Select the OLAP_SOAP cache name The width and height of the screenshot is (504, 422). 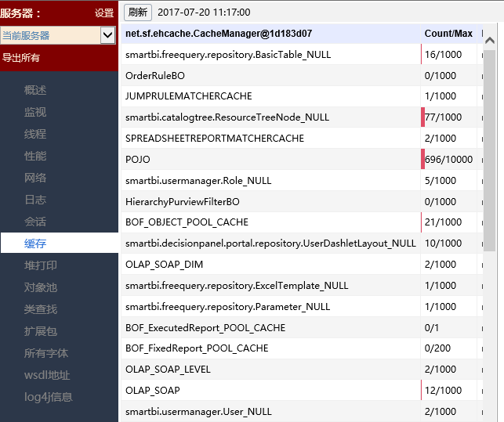[x=153, y=391]
